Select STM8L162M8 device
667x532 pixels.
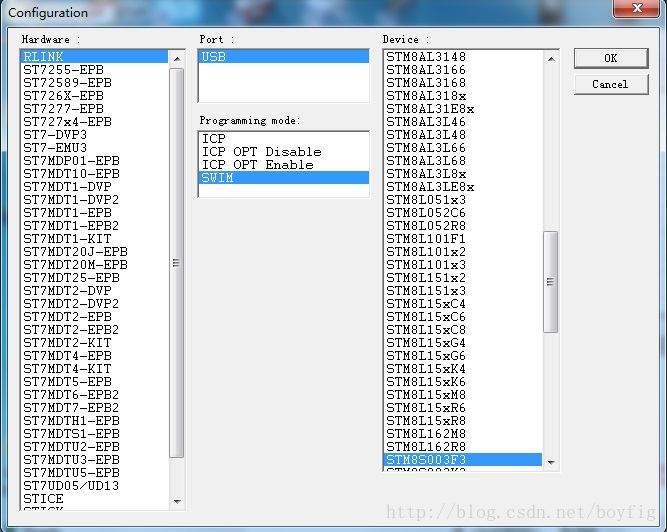pos(463,434)
